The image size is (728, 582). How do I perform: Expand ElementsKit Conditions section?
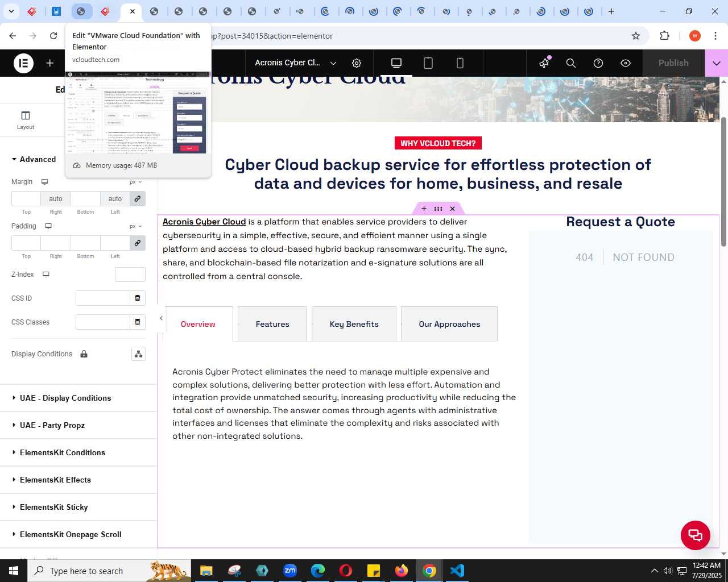pyautogui.click(x=78, y=452)
